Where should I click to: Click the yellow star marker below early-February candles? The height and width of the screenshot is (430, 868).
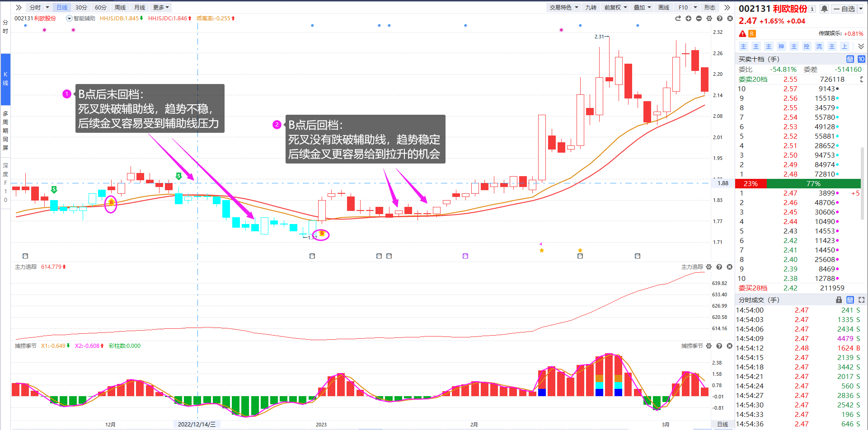coord(541,250)
